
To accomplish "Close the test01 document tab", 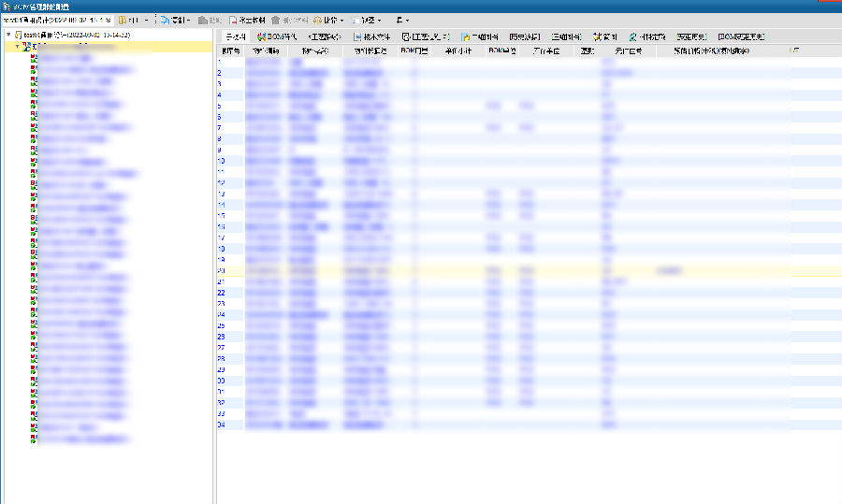I will [x=109, y=21].
